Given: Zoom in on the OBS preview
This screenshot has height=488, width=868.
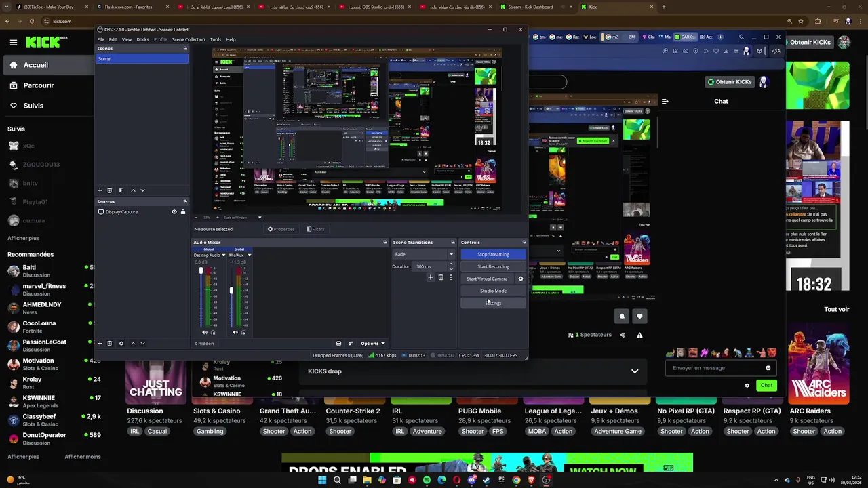Looking at the screenshot, I should pos(217,217).
